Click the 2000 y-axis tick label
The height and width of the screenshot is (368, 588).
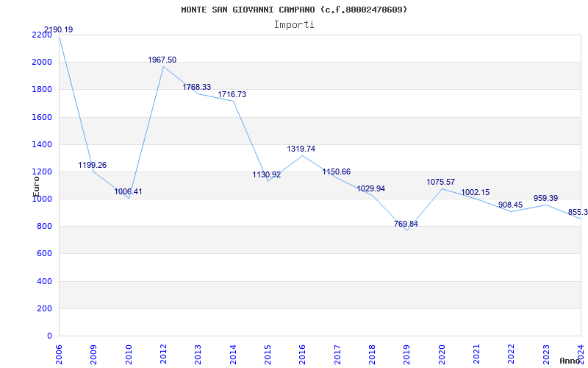[x=42, y=63]
